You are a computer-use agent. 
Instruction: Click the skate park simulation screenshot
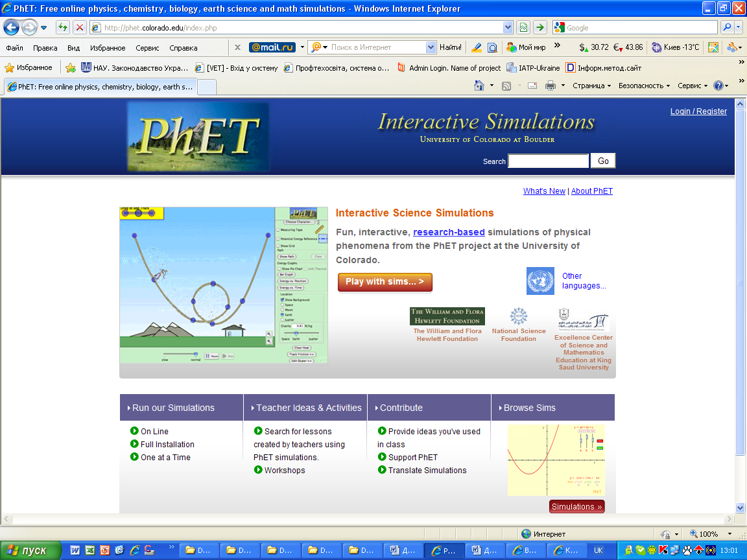pyautogui.click(x=224, y=286)
